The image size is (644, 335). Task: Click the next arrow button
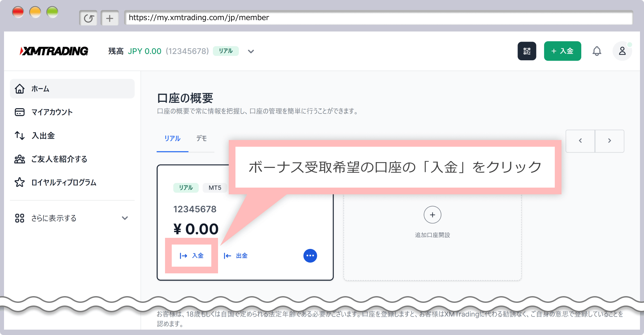[609, 141]
